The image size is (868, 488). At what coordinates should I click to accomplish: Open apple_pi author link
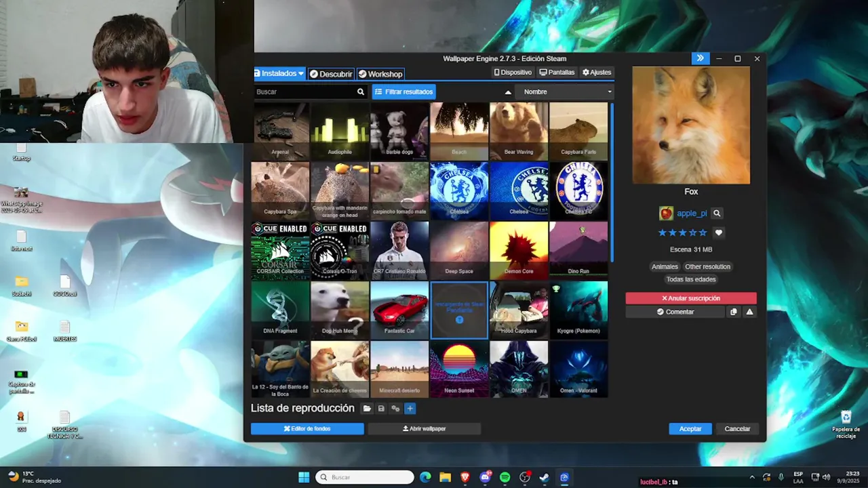(x=692, y=213)
